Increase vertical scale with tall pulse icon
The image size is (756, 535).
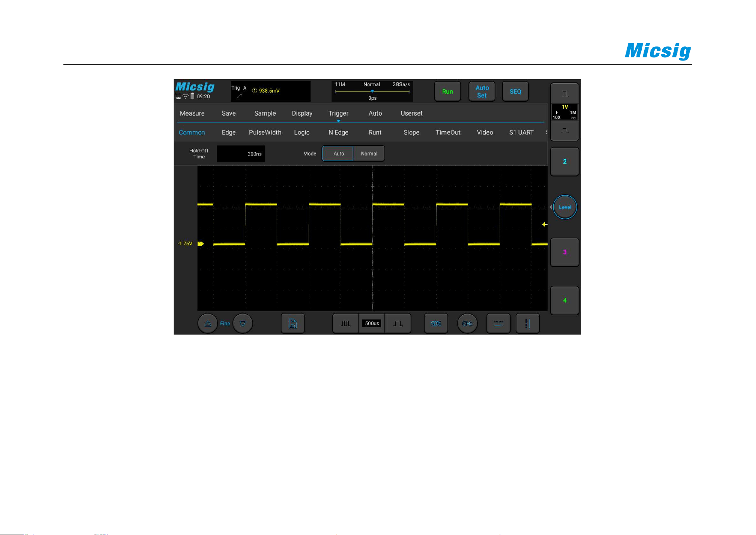(x=565, y=94)
